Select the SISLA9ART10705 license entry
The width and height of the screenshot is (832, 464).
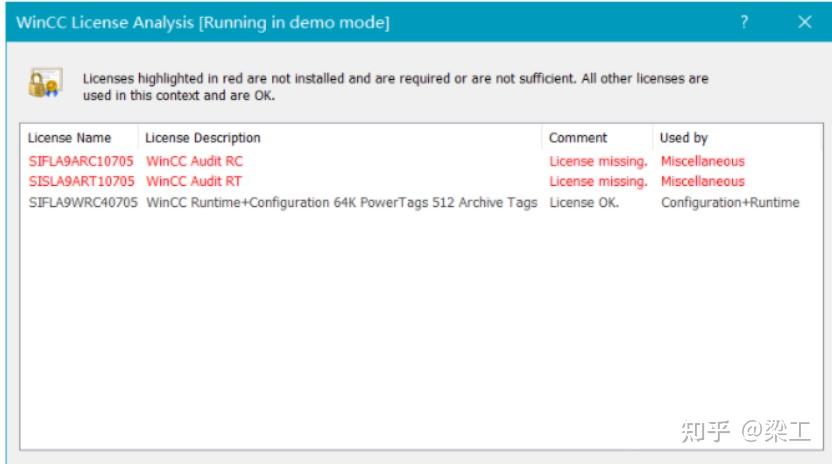tap(80, 181)
